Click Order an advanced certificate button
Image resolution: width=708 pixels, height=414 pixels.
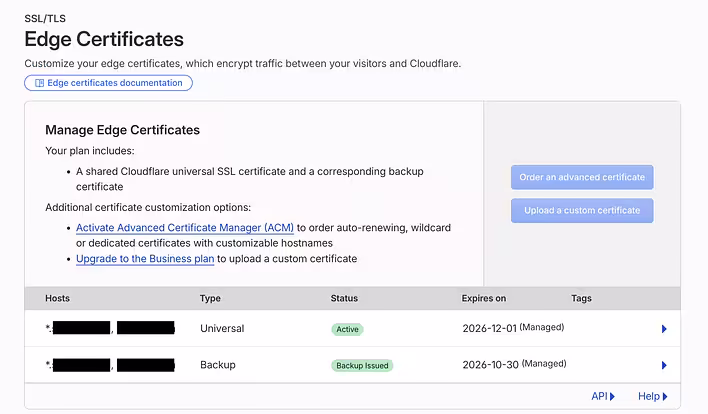tap(582, 177)
